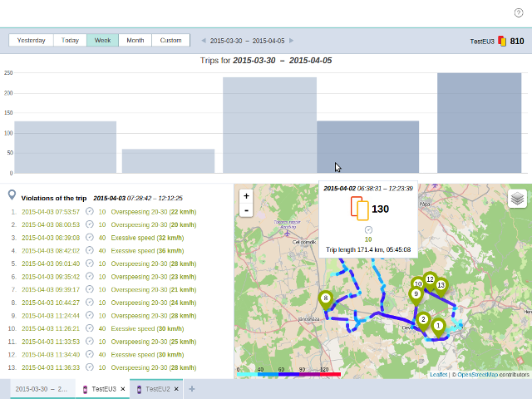
Task: Click the map pin icon beside Violations heading
Action: [x=12, y=195]
